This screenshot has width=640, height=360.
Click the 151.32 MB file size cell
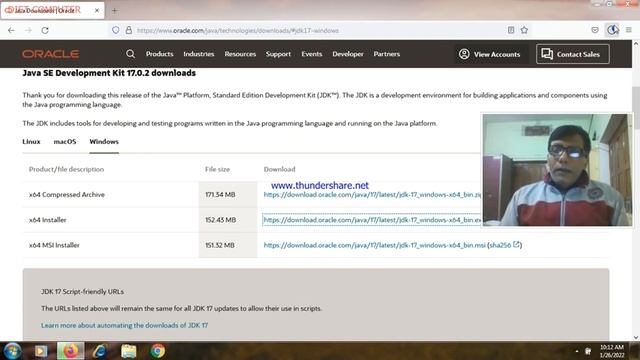pyautogui.click(x=220, y=245)
